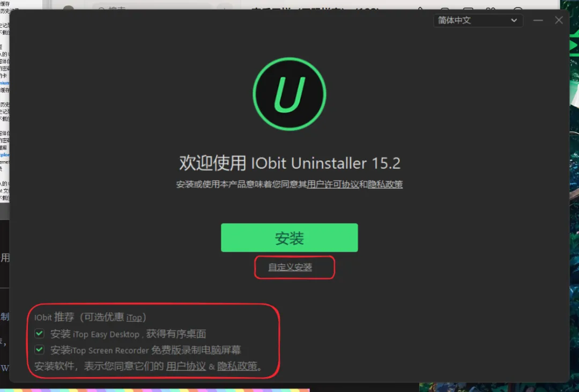Click the green arrow icon on wallpaper edge

tap(574, 45)
